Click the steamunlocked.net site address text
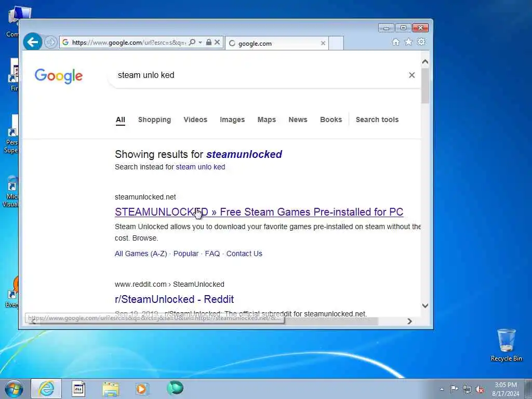 pyautogui.click(x=145, y=197)
